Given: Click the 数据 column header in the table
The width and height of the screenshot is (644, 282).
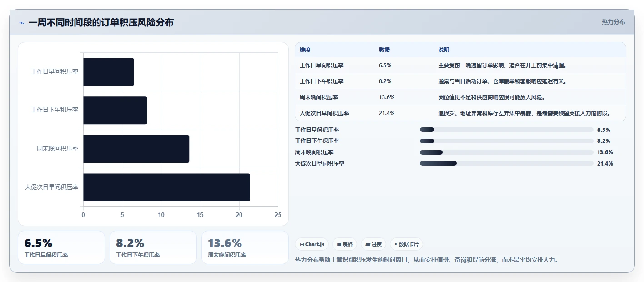Looking at the screenshot, I should pos(384,50).
